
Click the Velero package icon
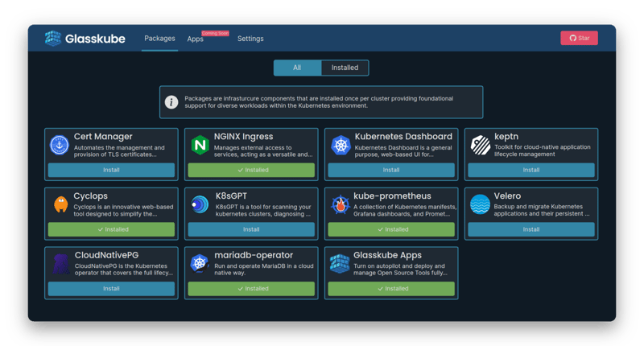click(x=480, y=204)
